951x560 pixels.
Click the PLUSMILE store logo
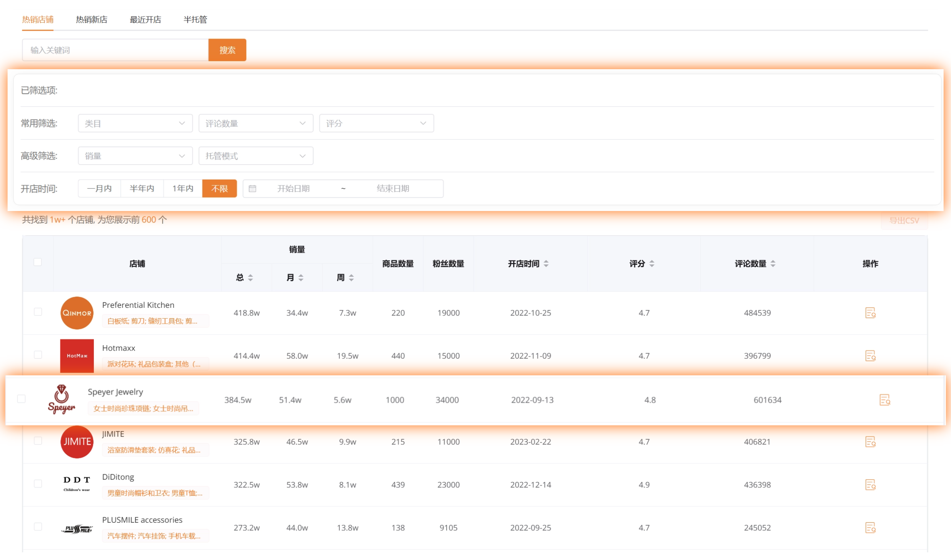77,529
